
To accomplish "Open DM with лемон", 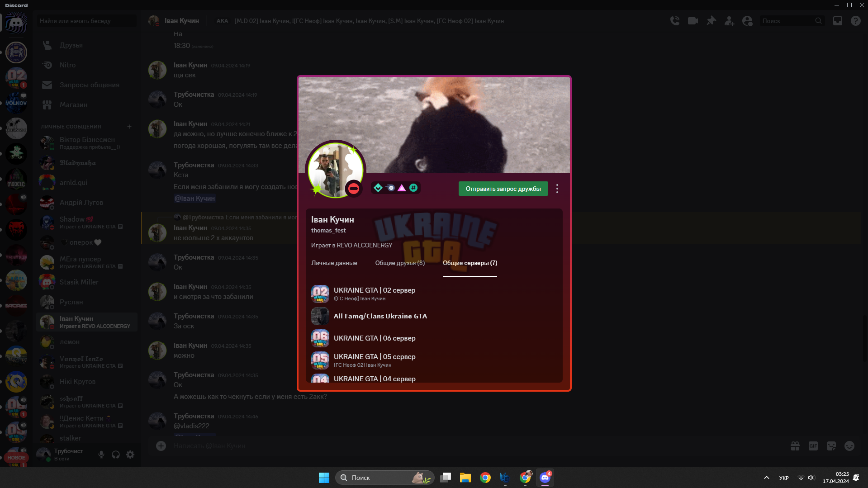I will point(87,342).
